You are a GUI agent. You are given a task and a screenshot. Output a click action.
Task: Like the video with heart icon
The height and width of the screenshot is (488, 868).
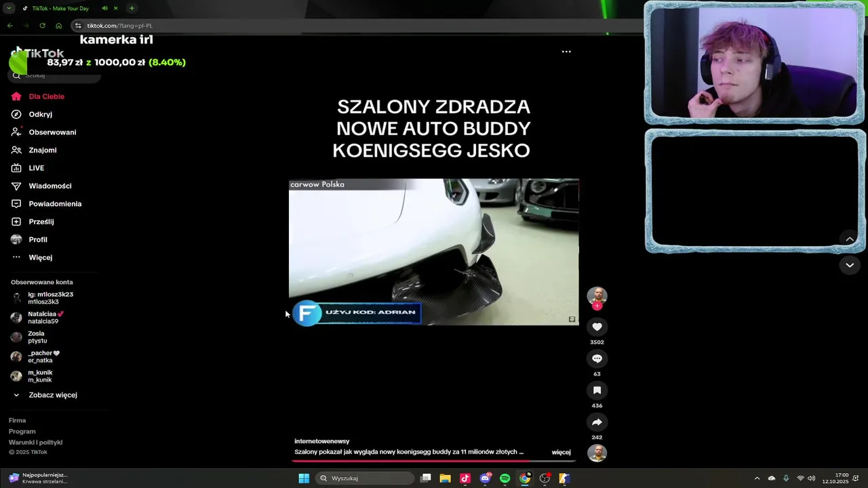[597, 327]
